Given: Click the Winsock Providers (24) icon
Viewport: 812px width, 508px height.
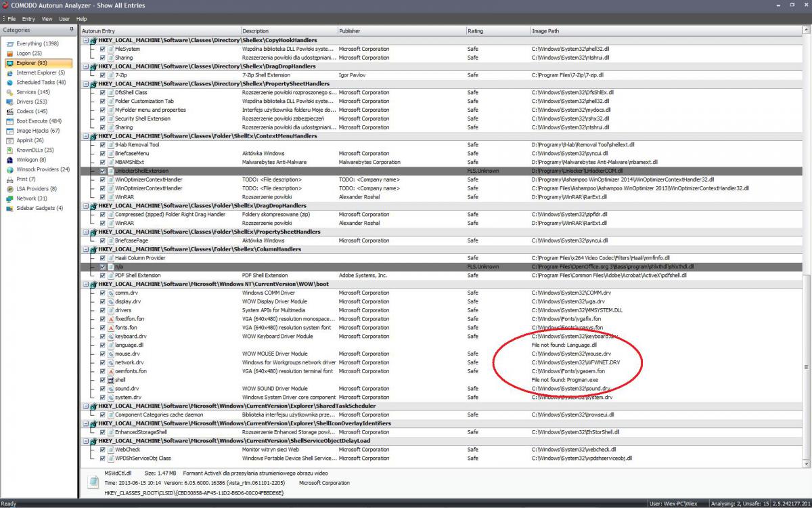Looking at the screenshot, I should tap(9, 169).
